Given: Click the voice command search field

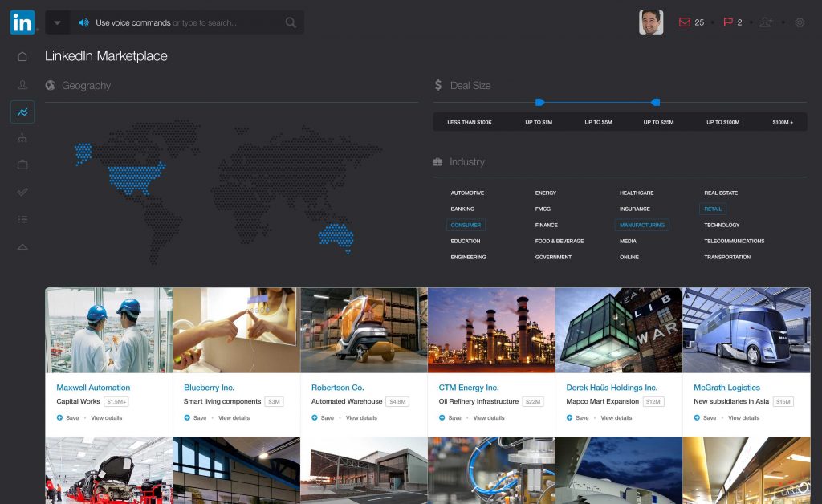Looking at the screenshot, I should point(185,22).
